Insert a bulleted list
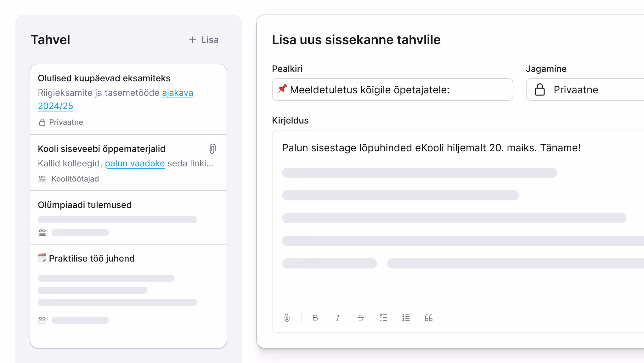 pos(383,318)
